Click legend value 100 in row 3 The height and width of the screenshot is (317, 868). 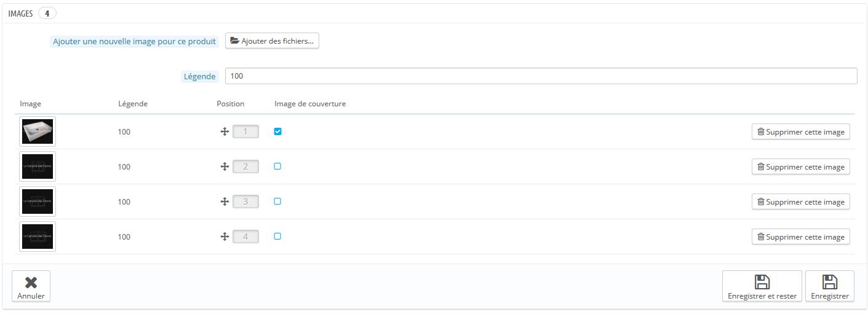[124, 202]
